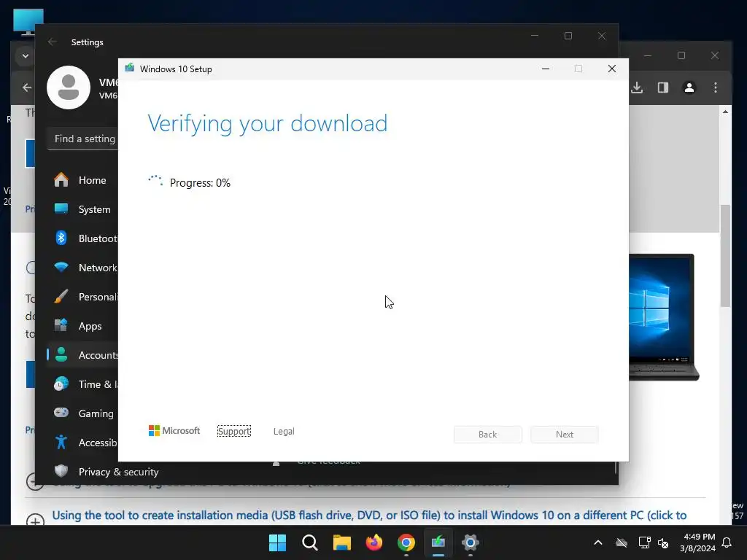
Task: Open the muted volume tray icon
Action: tap(662, 542)
